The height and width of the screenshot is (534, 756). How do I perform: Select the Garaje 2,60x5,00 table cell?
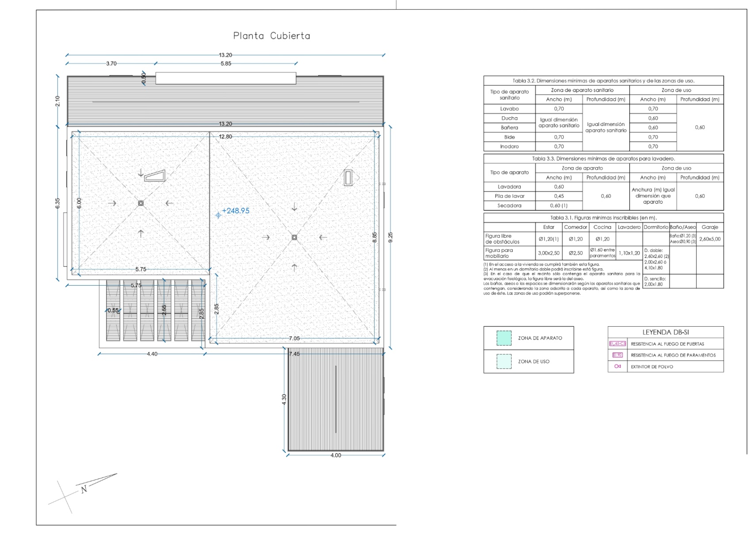(x=710, y=239)
